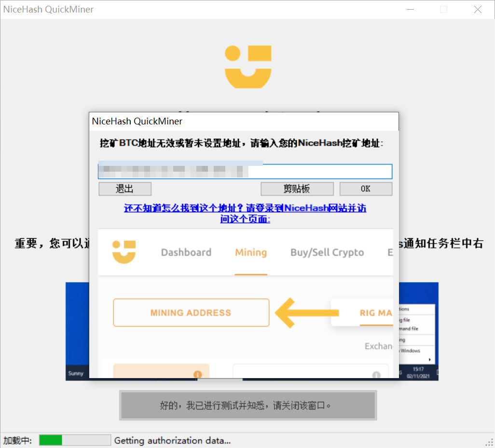Confirm the mining address with OK
The image size is (495, 448).
(366, 189)
